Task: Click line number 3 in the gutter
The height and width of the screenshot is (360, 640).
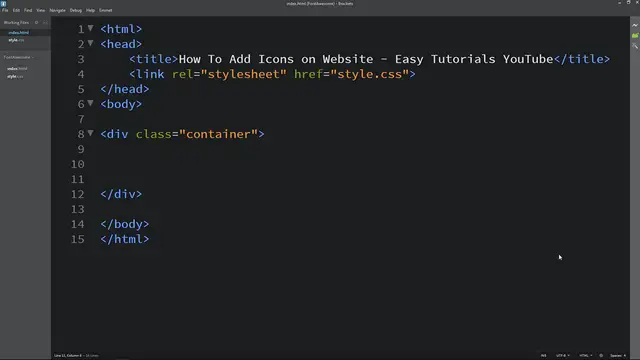Action: [81, 59]
